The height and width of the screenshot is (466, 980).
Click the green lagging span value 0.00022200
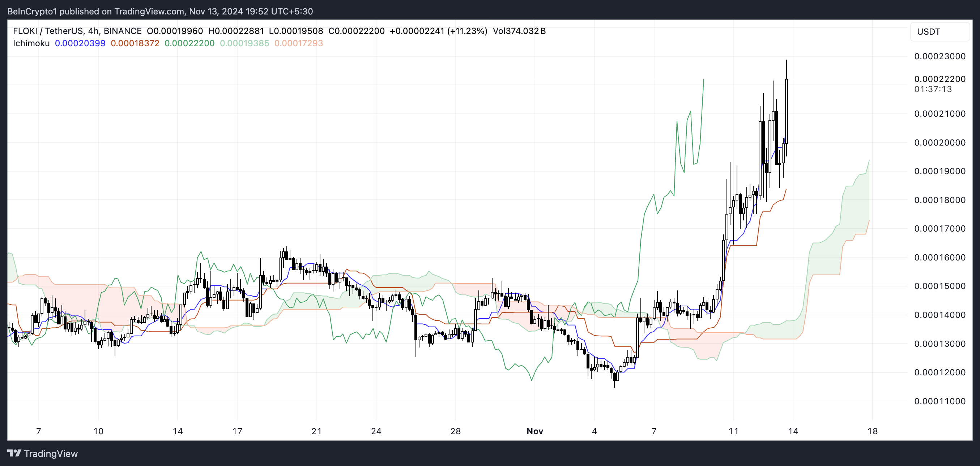coord(189,43)
